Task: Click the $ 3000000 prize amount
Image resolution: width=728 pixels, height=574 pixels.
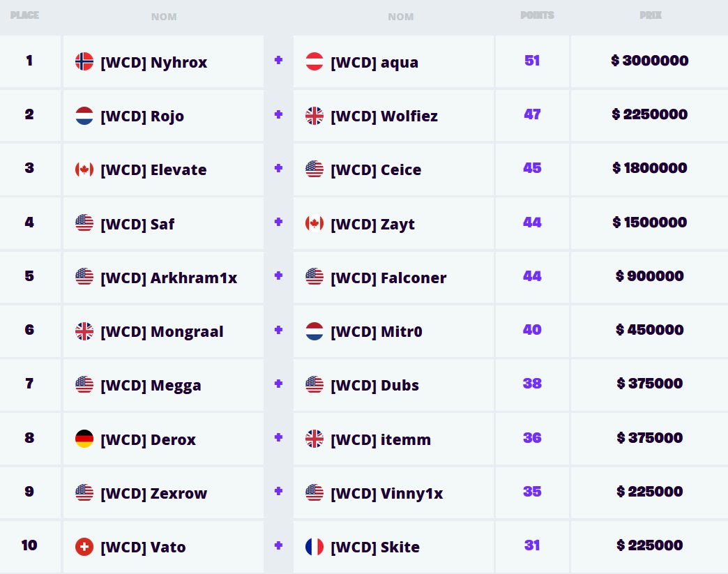Action: click(x=649, y=61)
